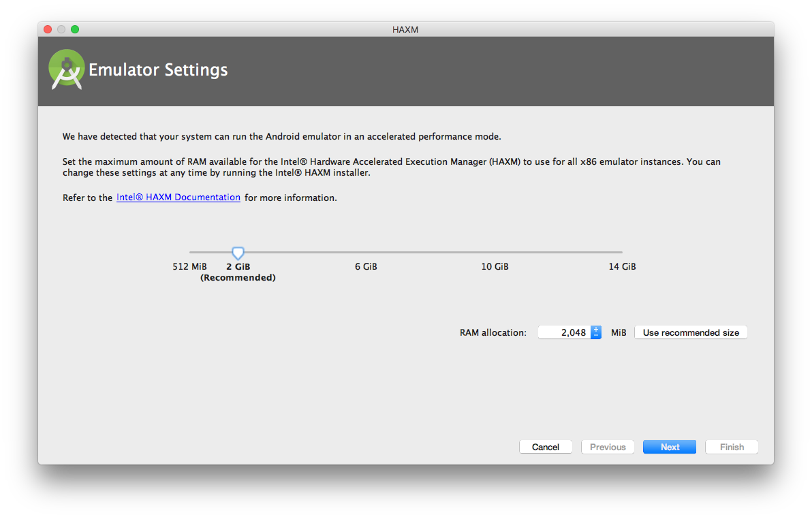Click the 14 GiB slider label
The image size is (812, 519).
click(622, 266)
